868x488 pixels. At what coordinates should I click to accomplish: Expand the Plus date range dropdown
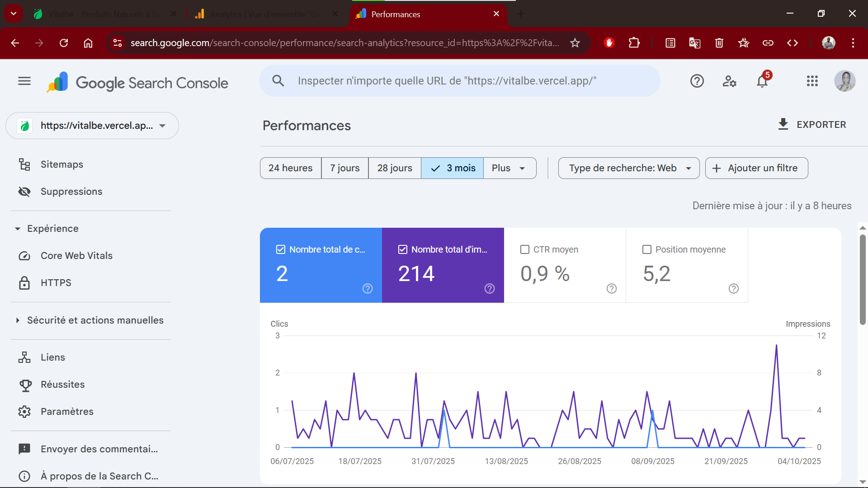pos(509,168)
